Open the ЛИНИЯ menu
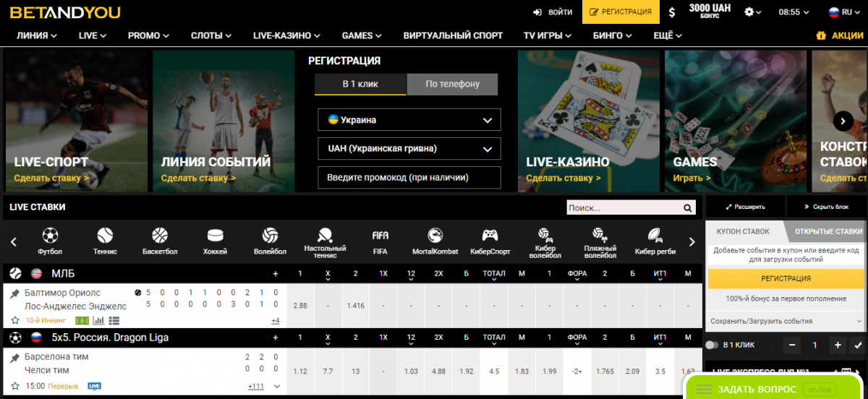Viewport: 868px width, 399px height. (x=35, y=35)
